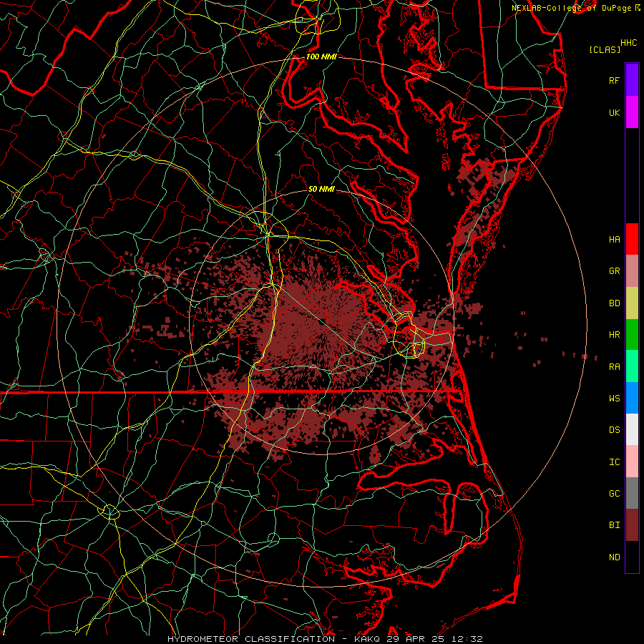Viewport: 644px width, 644px height.
Task: Click the 50 NMI range ring label
Action: [x=321, y=189]
